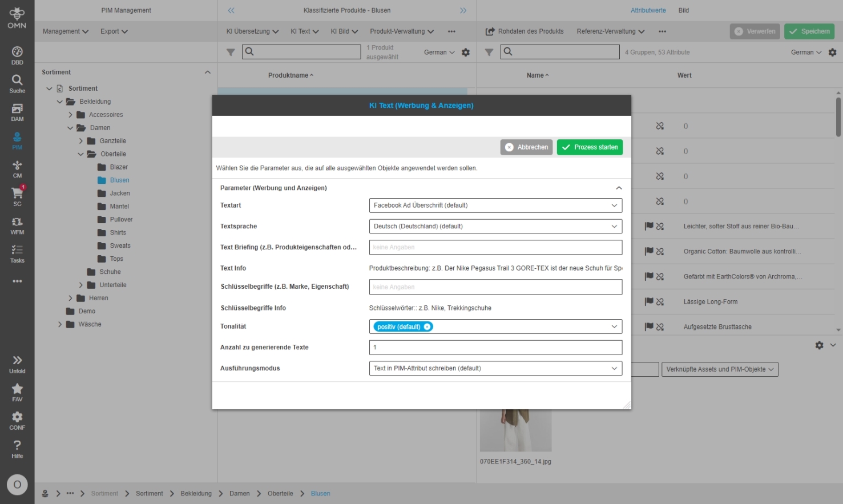Open the Tonalität dropdown
Screen dimensions: 843x504
point(495,326)
